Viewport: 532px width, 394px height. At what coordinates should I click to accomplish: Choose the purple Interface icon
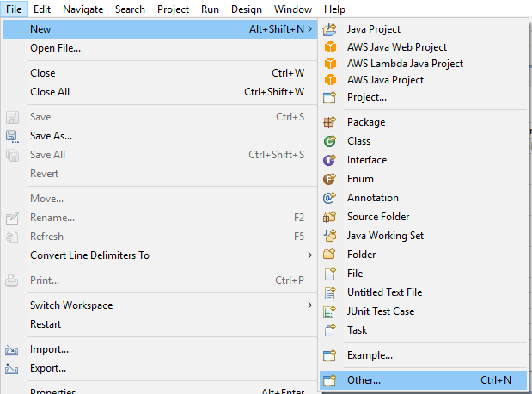coord(329,160)
